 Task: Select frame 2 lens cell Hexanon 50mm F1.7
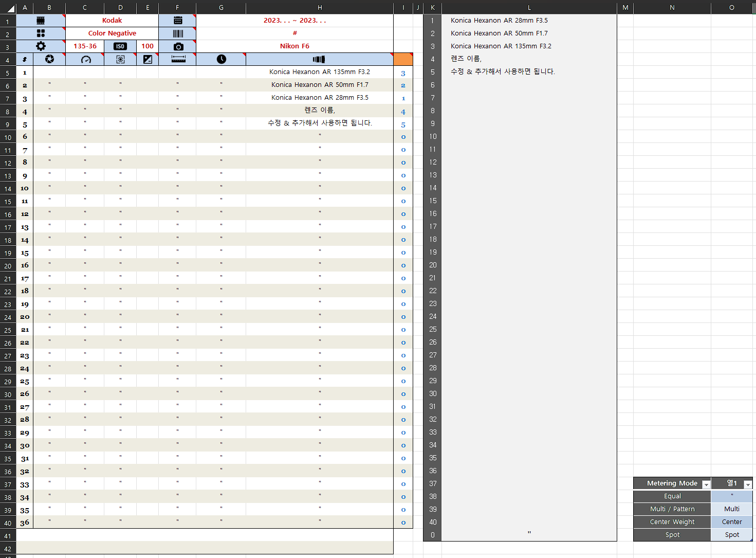pos(319,85)
